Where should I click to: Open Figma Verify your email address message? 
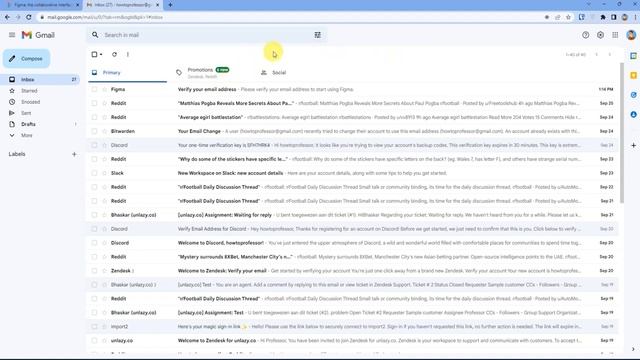[x=353, y=89]
